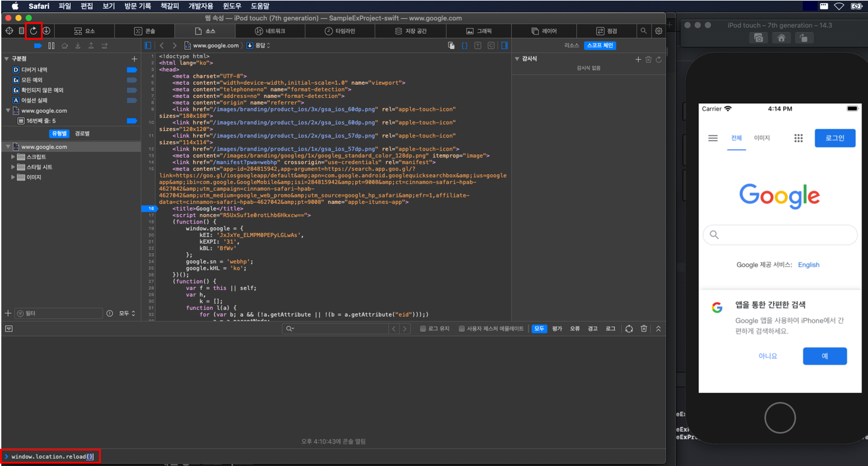Image resolution: width=868 pixels, height=466 pixels.
Task: Click the clear console trash icon
Action: (x=644, y=328)
